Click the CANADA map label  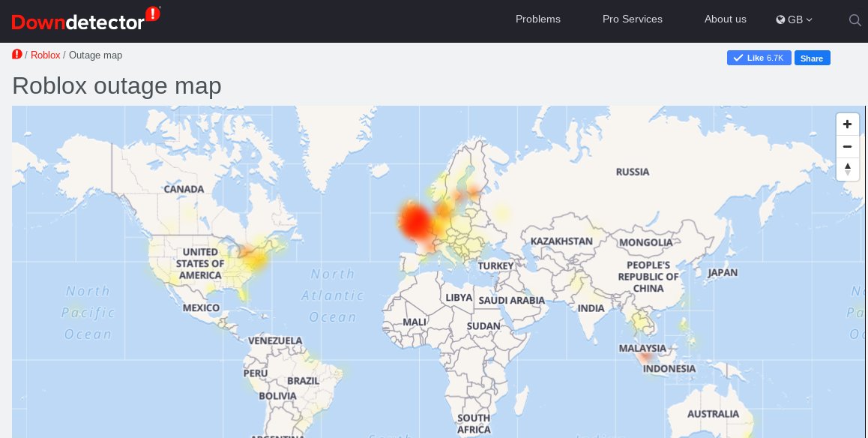184,190
